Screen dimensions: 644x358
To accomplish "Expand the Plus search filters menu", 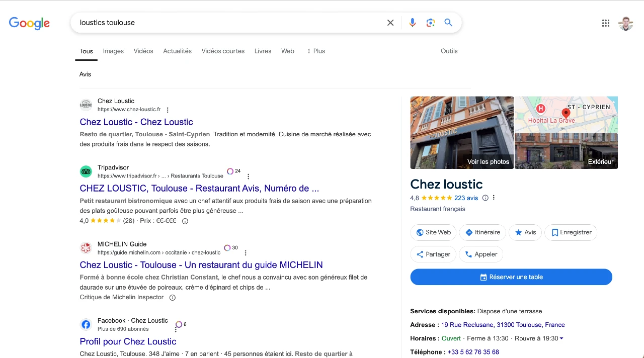I will tap(315, 51).
